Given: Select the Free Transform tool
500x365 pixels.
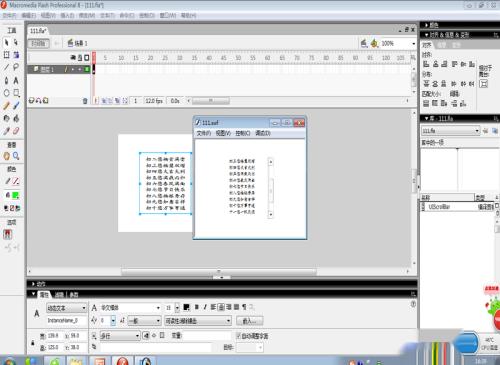Looking at the screenshot, I should 6,55.
